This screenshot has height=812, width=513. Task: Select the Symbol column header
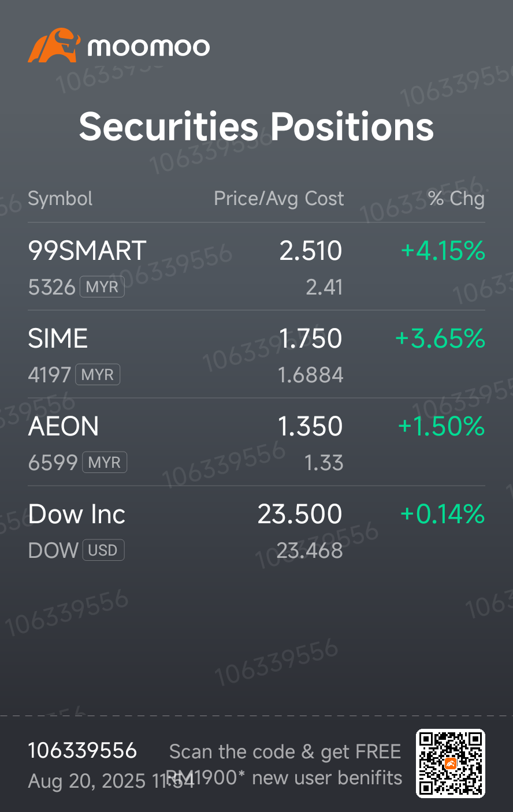tap(60, 199)
